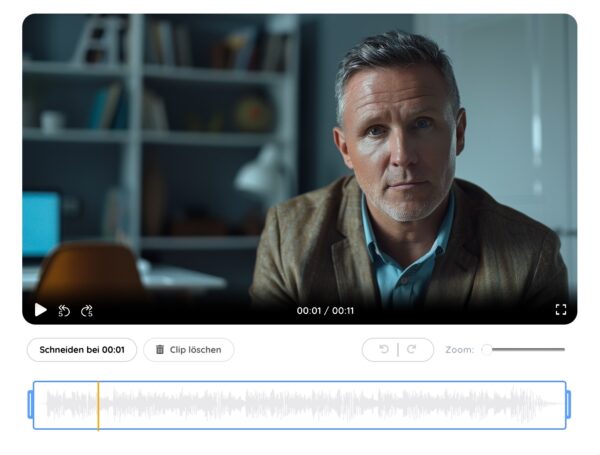Click the far right end of zoom slider track
The height and width of the screenshot is (455, 600).
coord(563,350)
